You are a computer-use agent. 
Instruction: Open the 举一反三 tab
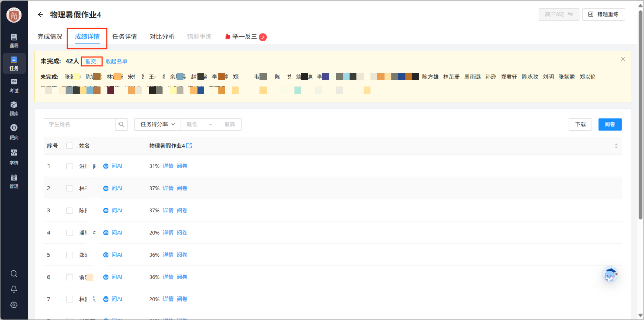245,37
